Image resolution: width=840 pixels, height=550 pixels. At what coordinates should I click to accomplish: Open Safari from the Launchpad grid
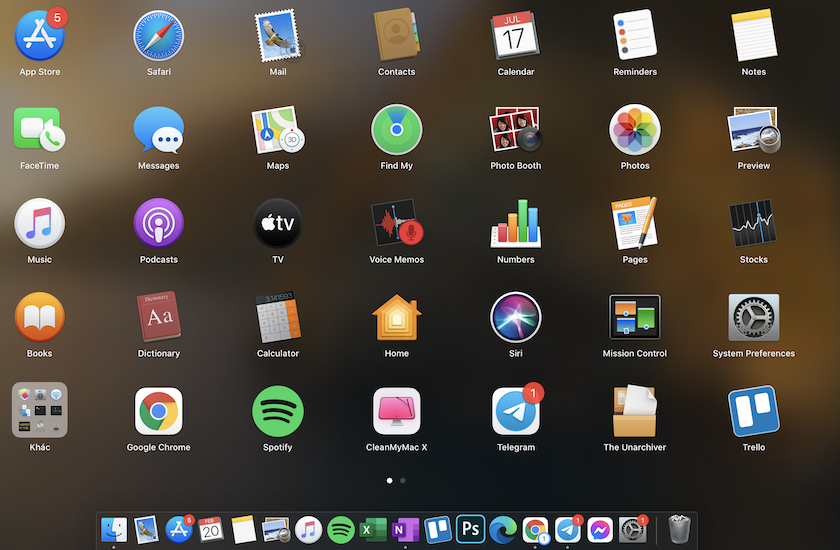158,36
